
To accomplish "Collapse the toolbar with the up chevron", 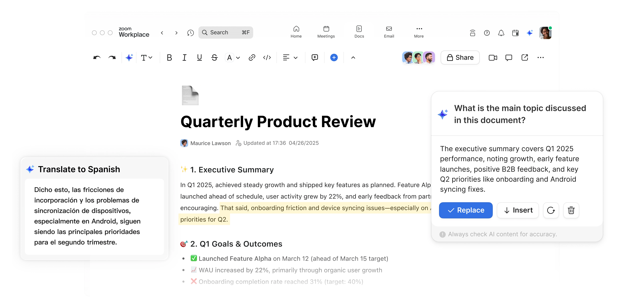I will tap(353, 57).
